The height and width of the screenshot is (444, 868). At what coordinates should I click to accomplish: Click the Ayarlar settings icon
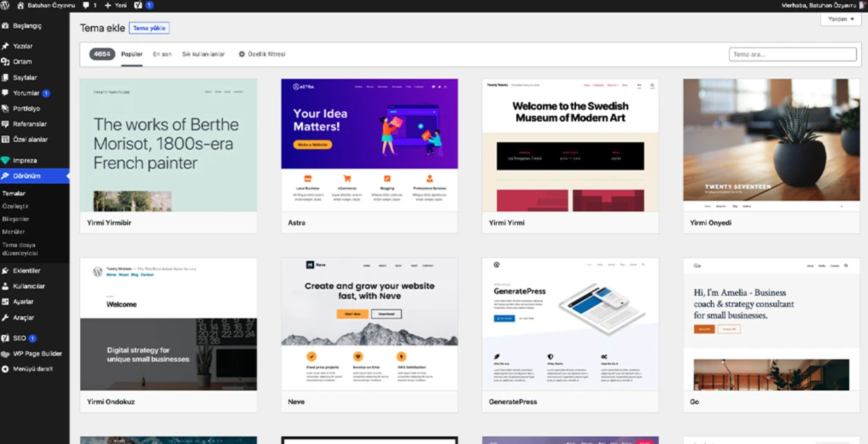coord(5,302)
